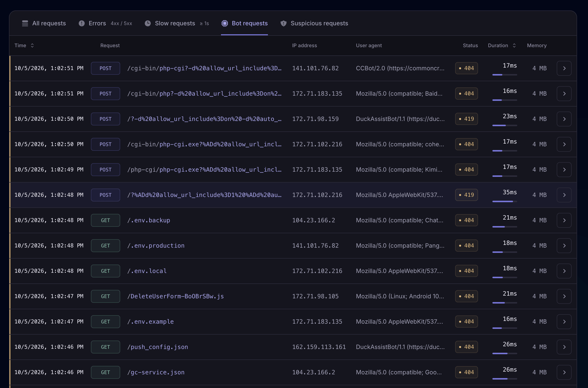Switch to Suspicious requests tab
The height and width of the screenshot is (388, 588).
(x=314, y=23)
